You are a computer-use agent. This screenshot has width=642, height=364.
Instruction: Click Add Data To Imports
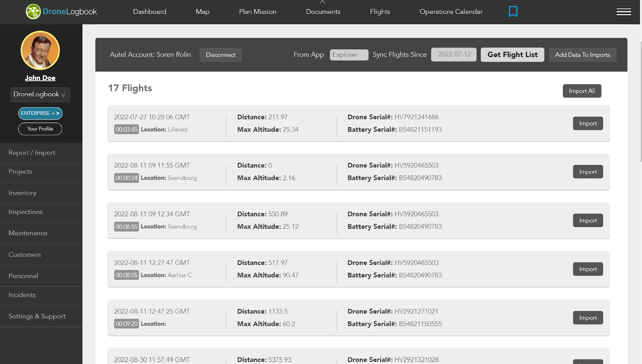(582, 55)
